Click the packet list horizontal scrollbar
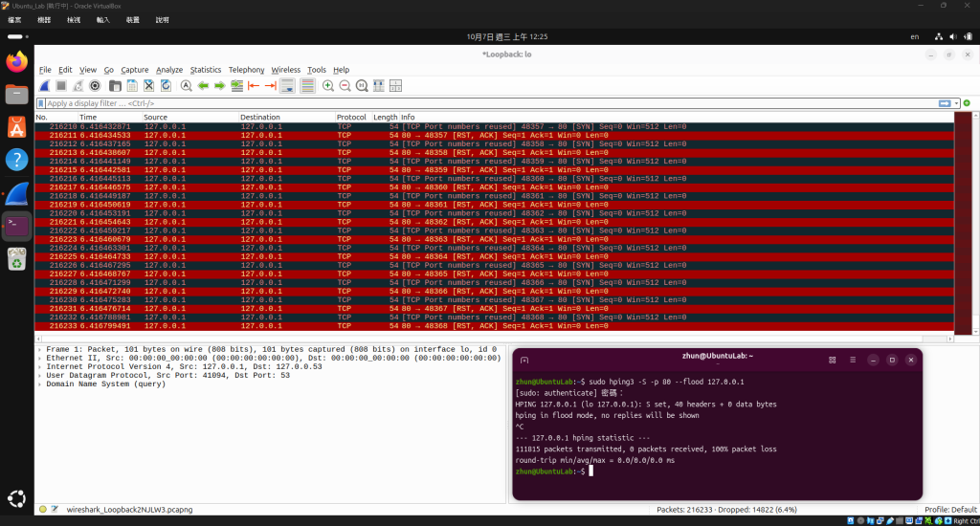Viewport: 980px width, 526px height. [495, 340]
